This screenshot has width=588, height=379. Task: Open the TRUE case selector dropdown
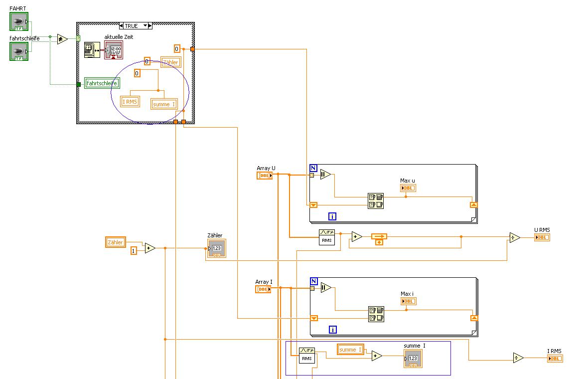pyautogui.click(x=145, y=26)
